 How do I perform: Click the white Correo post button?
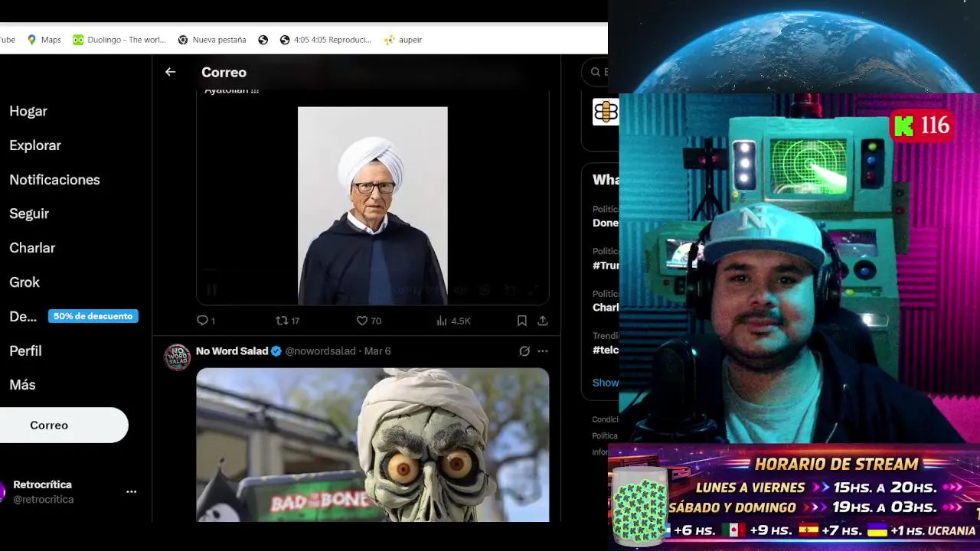click(x=63, y=425)
